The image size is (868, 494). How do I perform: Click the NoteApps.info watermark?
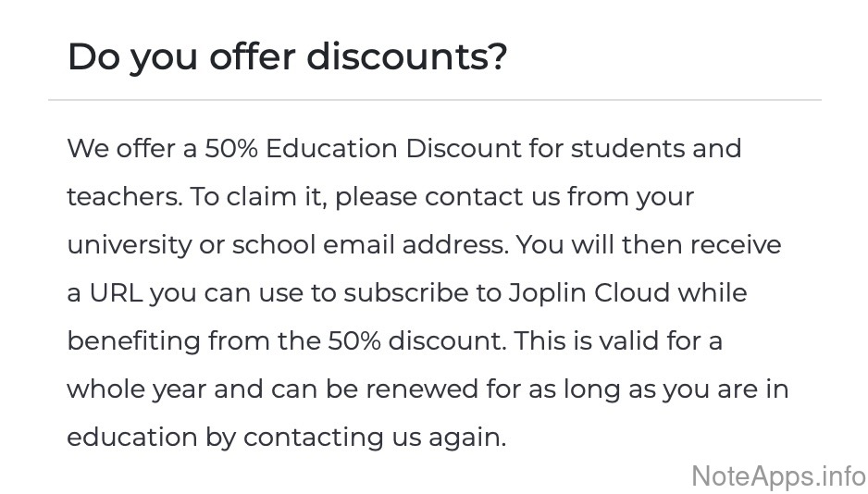pos(778,475)
